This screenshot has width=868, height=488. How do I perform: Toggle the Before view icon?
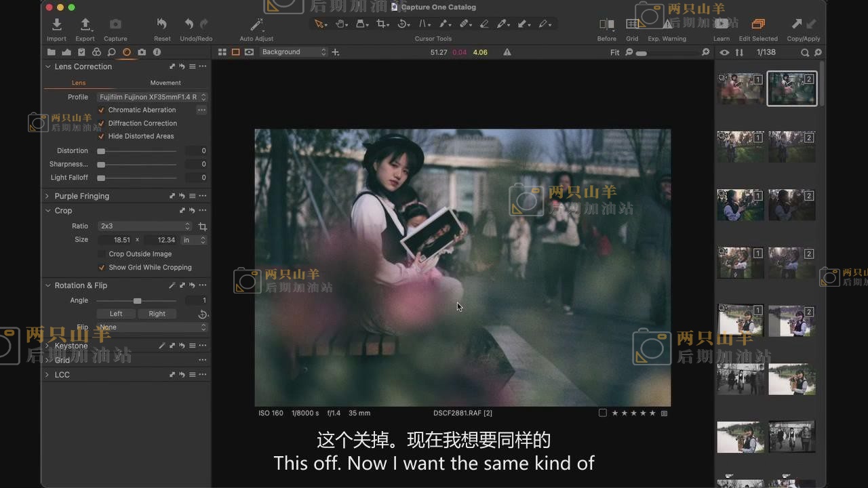(x=606, y=24)
